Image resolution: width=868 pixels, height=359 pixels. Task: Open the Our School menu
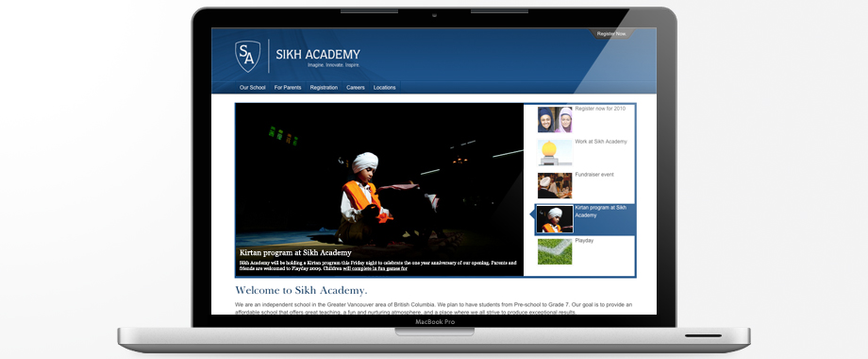[253, 88]
